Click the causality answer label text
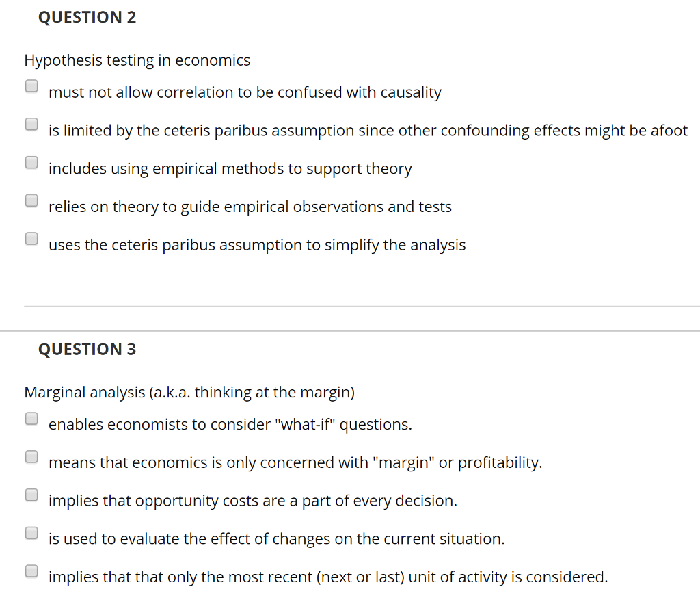700x600 pixels. click(245, 92)
